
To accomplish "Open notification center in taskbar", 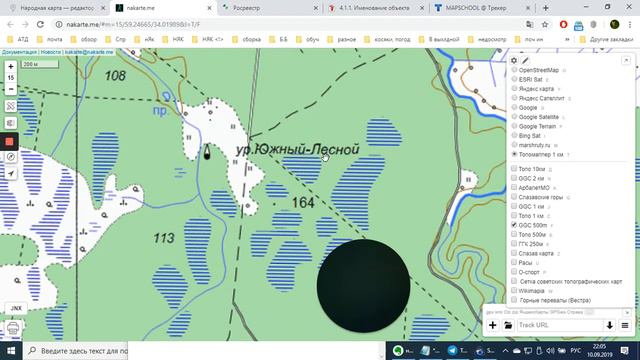I will click(624, 351).
